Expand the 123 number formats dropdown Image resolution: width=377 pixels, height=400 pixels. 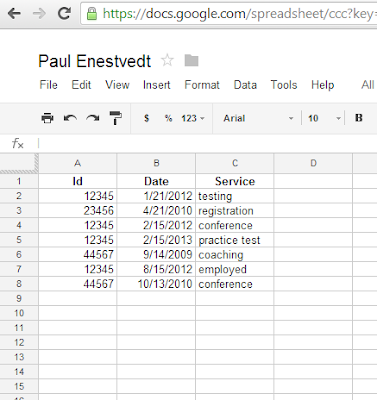coord(193,118)
